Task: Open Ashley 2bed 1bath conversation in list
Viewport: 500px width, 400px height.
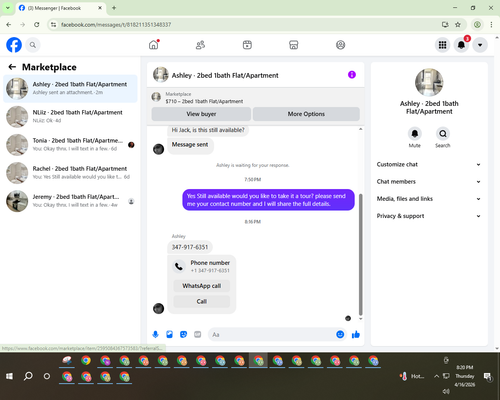Action: (x=70, y=88)
